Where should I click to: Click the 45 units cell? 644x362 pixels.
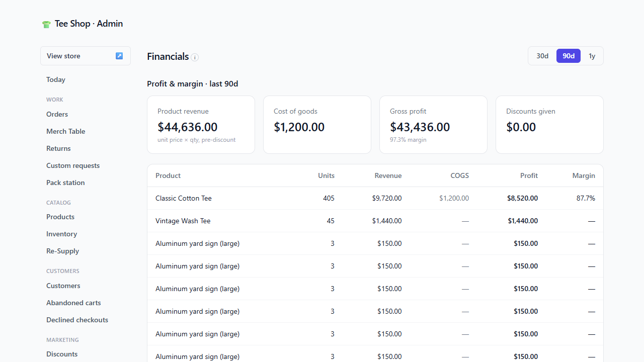pos(331,221)
